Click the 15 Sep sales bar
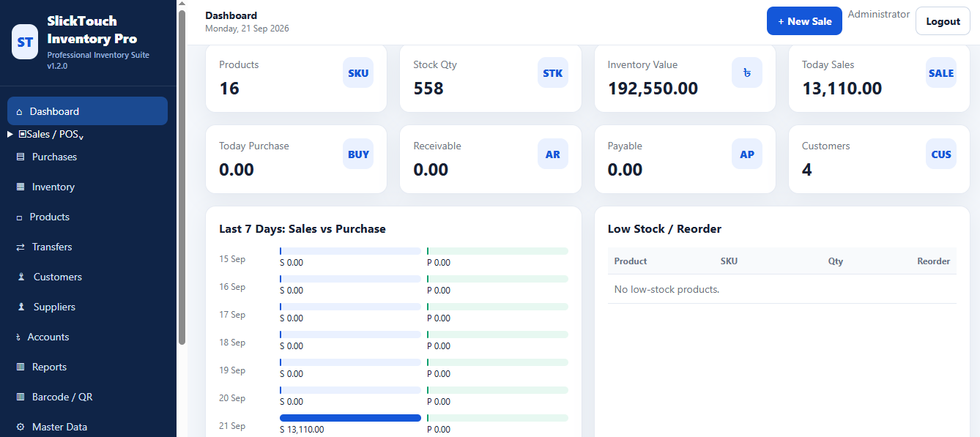The image size is (980, 437). pos(350,251)
